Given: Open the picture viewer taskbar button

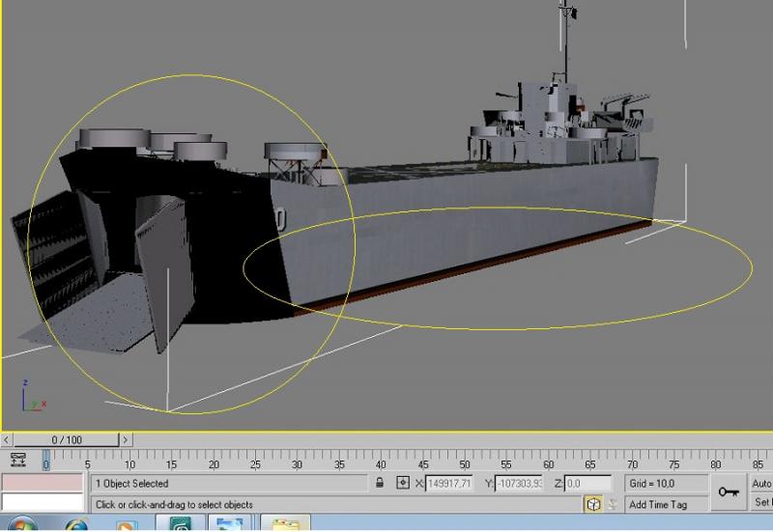Looking at the screenshot, I should point(230,523).
